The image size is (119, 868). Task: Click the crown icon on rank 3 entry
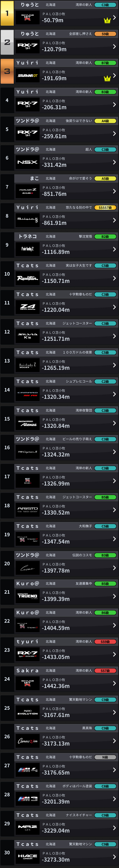[x=107, y=78]
